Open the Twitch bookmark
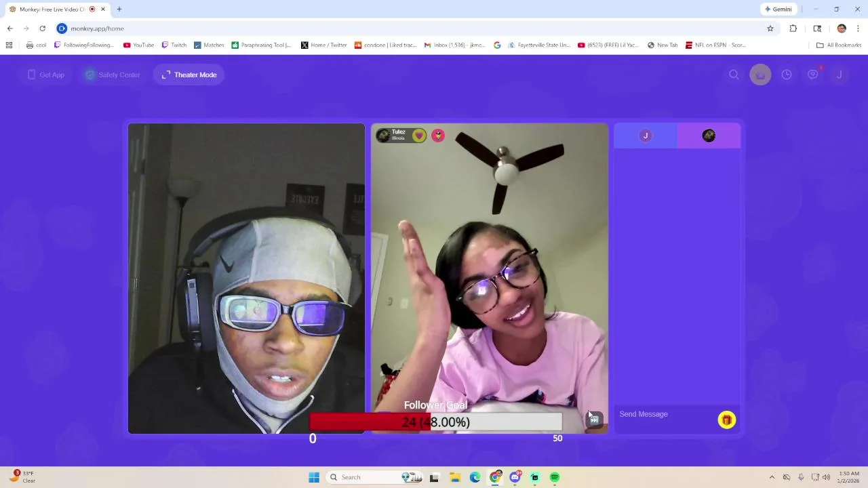Screen dimensions: 868x488 coord(174,45)
